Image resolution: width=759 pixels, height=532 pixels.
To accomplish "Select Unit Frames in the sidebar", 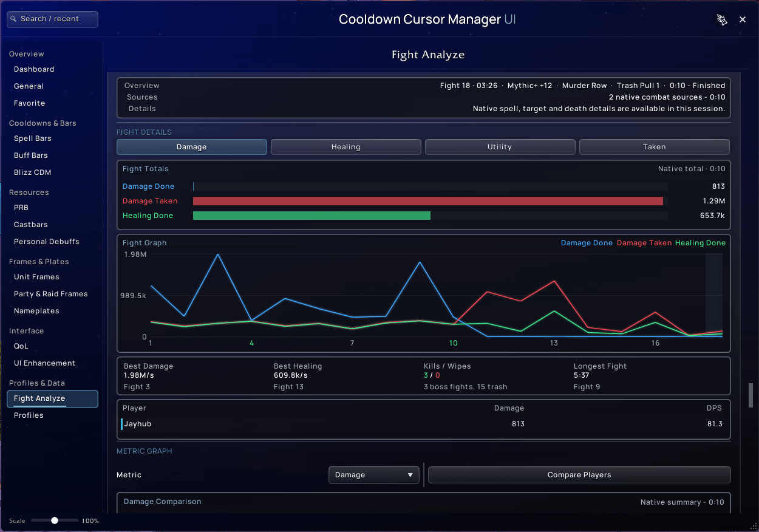I will (36, 277).
